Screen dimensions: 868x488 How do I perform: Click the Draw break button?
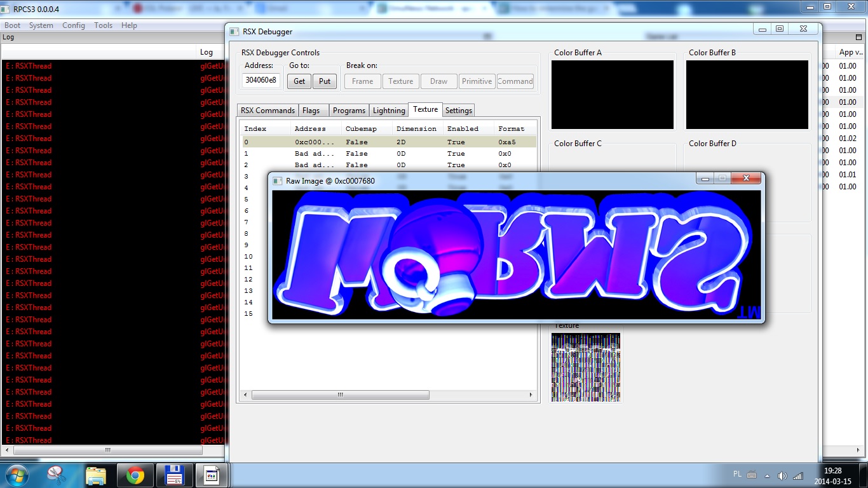439,81
